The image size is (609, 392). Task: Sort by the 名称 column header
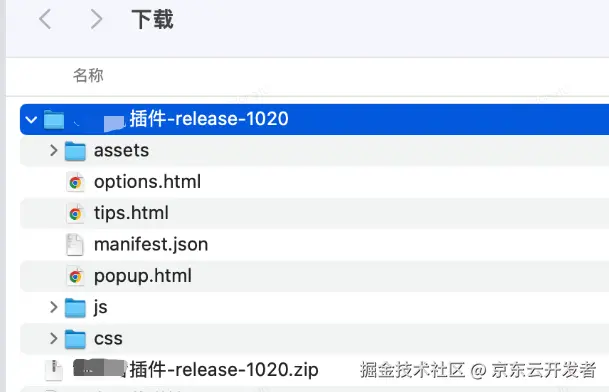click(88, 75)
